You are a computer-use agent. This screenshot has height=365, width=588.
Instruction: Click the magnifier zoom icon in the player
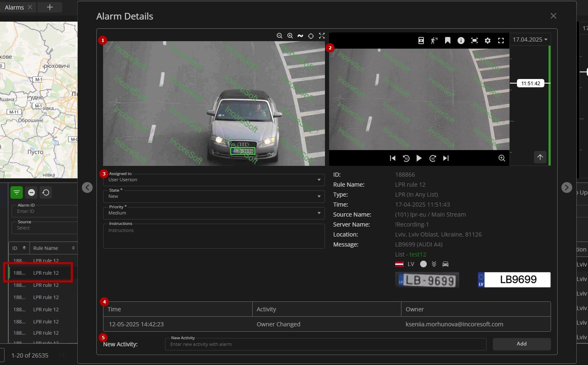pyautogui.click(x=502, y=158)
